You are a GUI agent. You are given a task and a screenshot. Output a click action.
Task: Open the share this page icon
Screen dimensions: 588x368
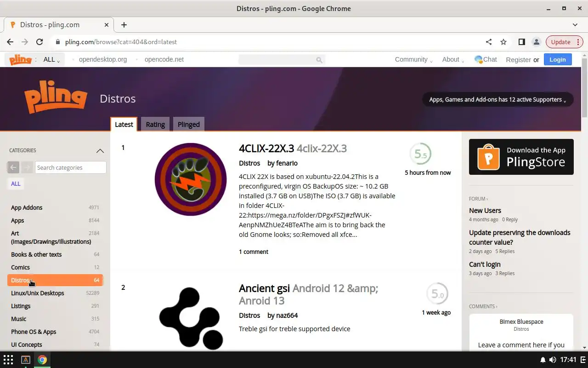pos(489,42)
